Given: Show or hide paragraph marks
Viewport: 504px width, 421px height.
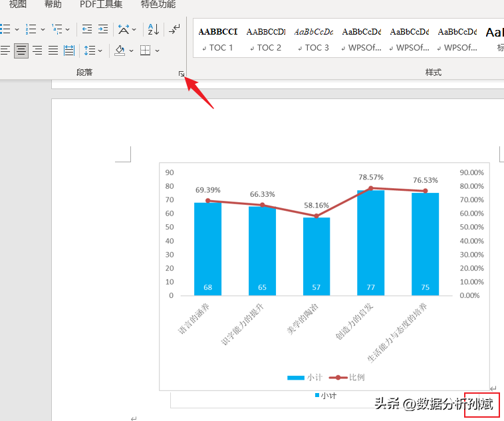Looking at the screenshot, I should pos(174,29).
